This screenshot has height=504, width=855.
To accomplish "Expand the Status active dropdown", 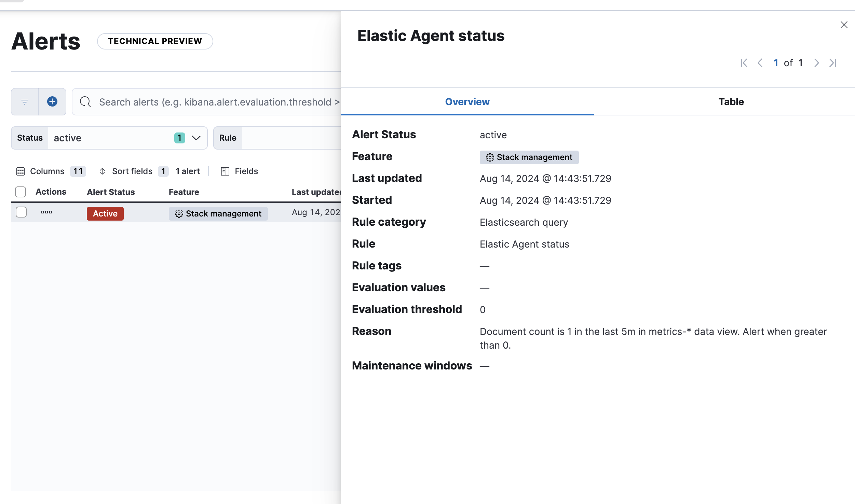I will [196, 138].
